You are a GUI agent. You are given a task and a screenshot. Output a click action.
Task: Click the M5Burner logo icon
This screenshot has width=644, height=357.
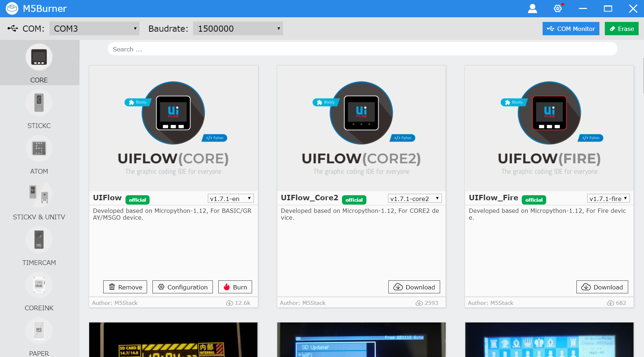(x=12, y=9)
